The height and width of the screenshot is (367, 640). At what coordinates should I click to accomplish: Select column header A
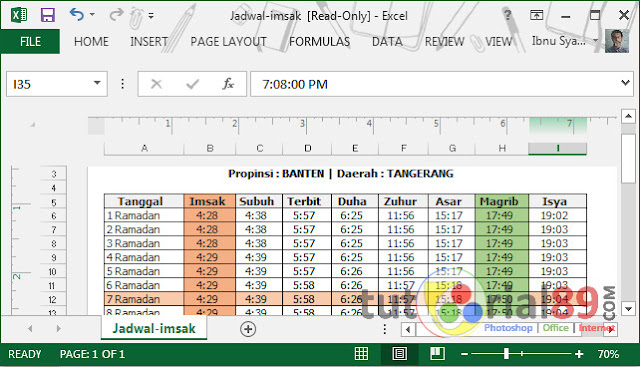[x=144, y=149]
